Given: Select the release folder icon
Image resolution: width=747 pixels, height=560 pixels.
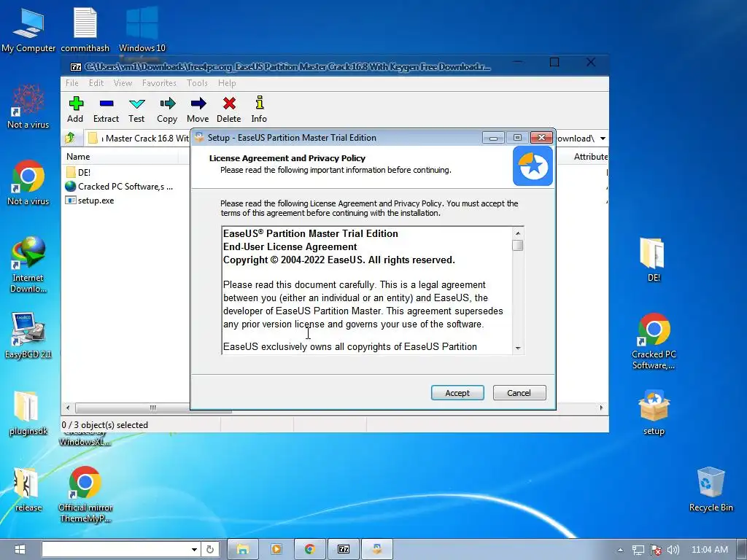Looking at the screenshot, I should click(28, 489).
